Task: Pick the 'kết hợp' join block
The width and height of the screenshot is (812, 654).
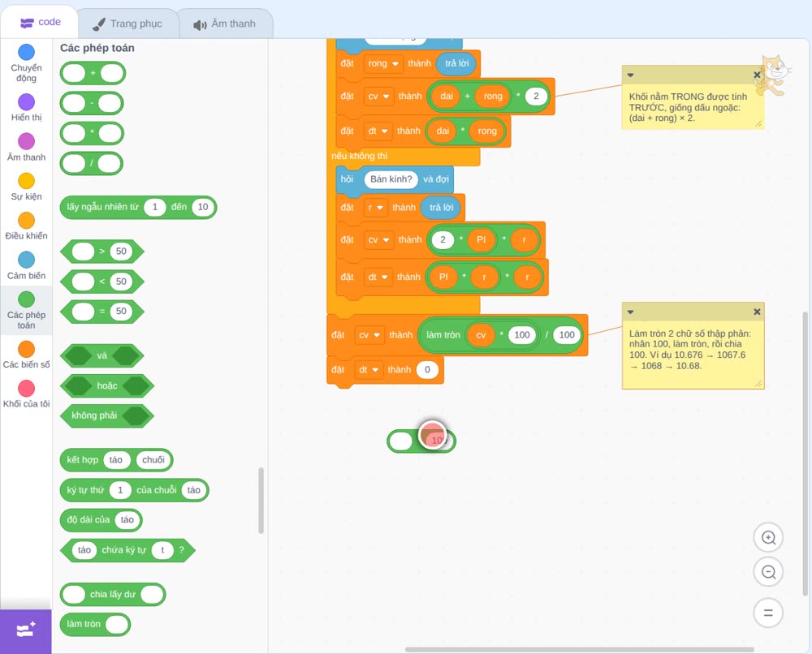Action: pos(116,460)
